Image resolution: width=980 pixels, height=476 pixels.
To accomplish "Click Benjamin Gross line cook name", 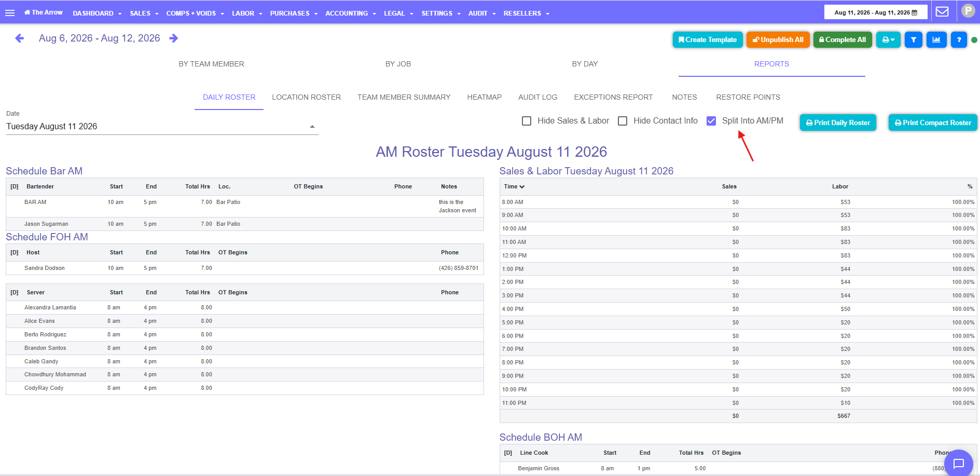I will 539,469.
